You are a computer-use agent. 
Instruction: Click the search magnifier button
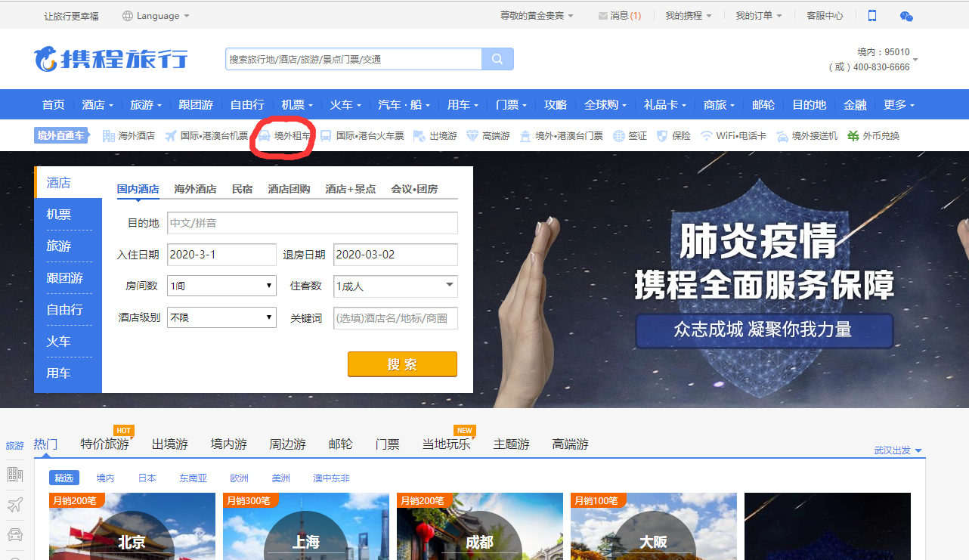click(x=497, y=59)
